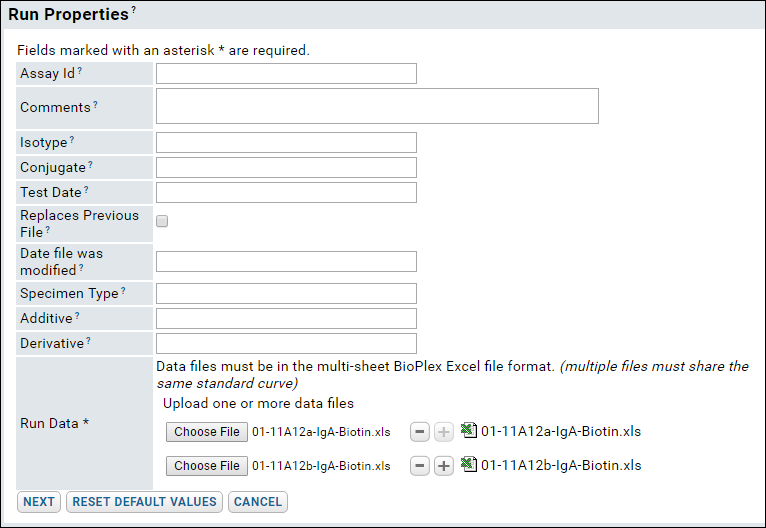Image resolution: width=766 pixels, height=528 pixels.
Task: Click help mark next to Specimen Type
Action: 123,290
